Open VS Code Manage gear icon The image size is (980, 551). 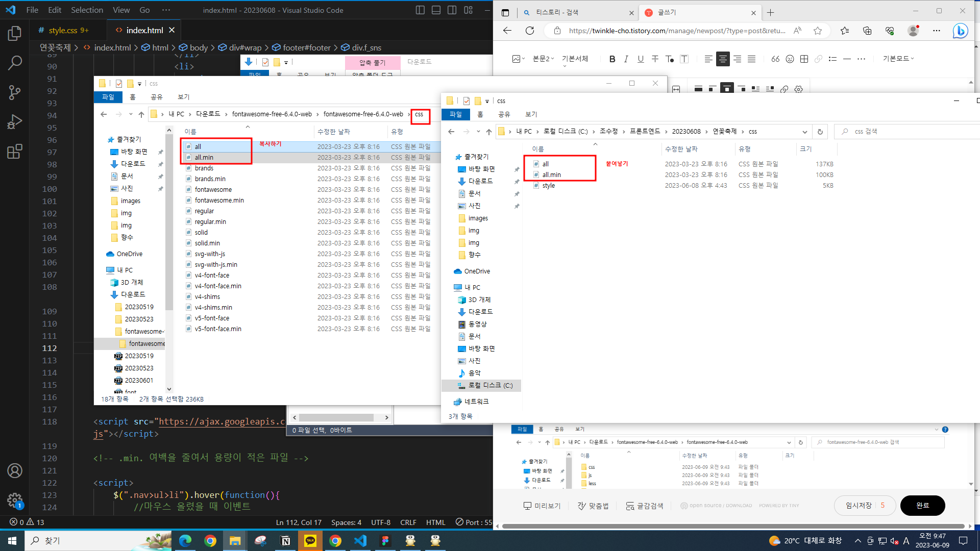pyautogui.click(x=15, y=500)
